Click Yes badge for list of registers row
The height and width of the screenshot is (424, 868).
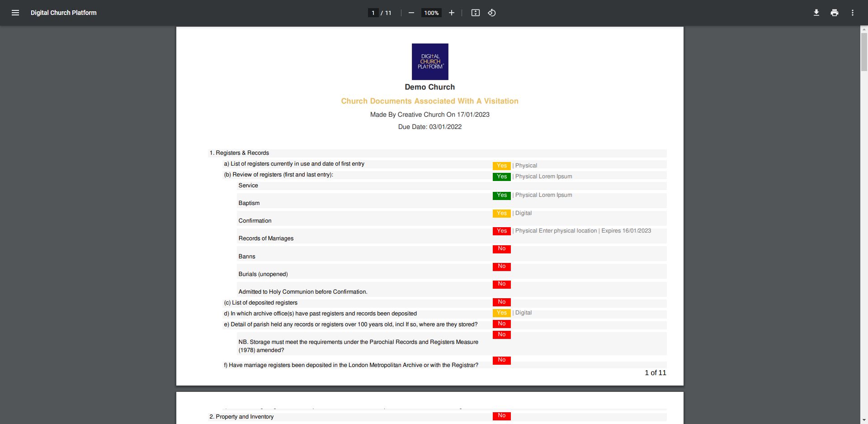(502, 166)
